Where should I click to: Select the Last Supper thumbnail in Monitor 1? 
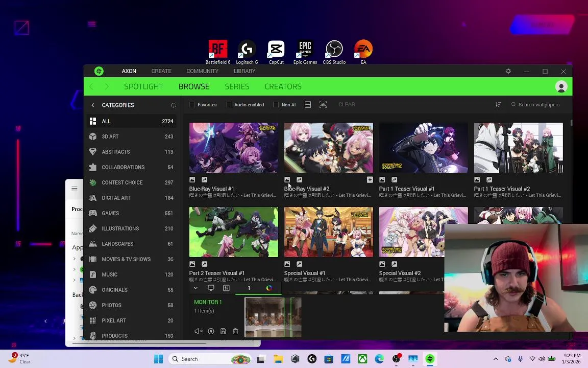point(273,317)
